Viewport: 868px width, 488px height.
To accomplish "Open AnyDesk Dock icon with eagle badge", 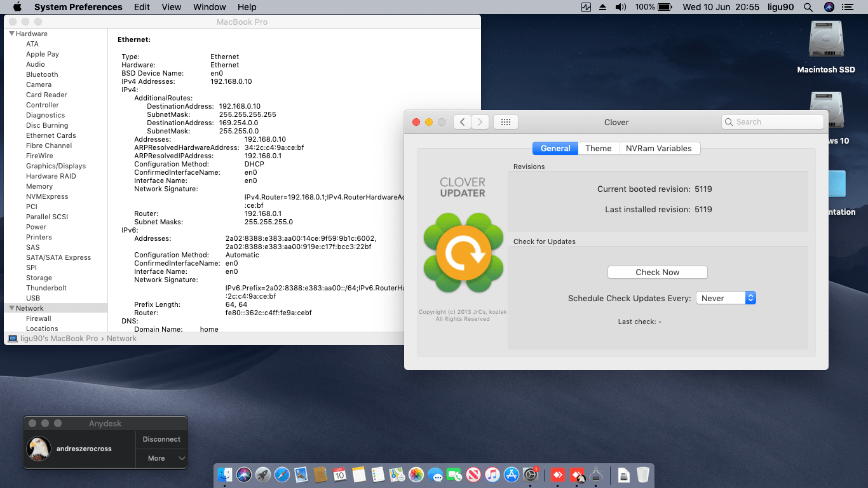I will pos(577,475).
